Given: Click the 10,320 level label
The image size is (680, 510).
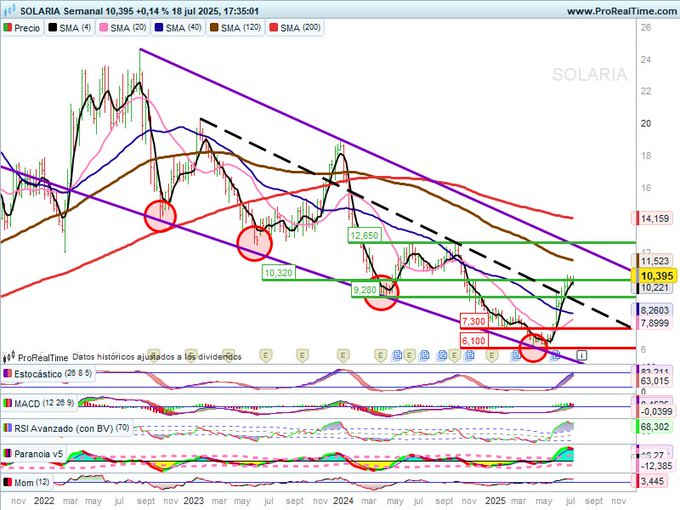Looking at the screenshot, I should point(279,273).
